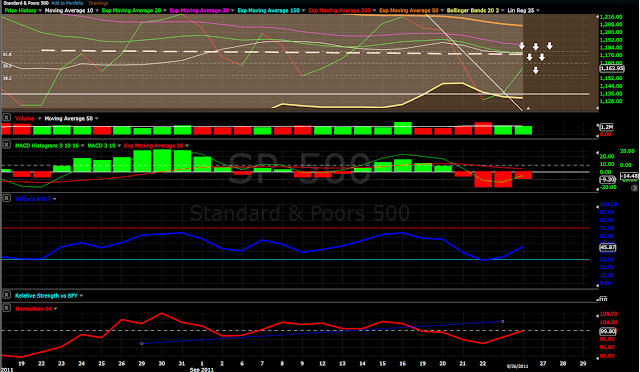The height and width of the screenshot is (372, 640).
Task: Select the top-right white down arrow annotation
Action: (550, 46)
